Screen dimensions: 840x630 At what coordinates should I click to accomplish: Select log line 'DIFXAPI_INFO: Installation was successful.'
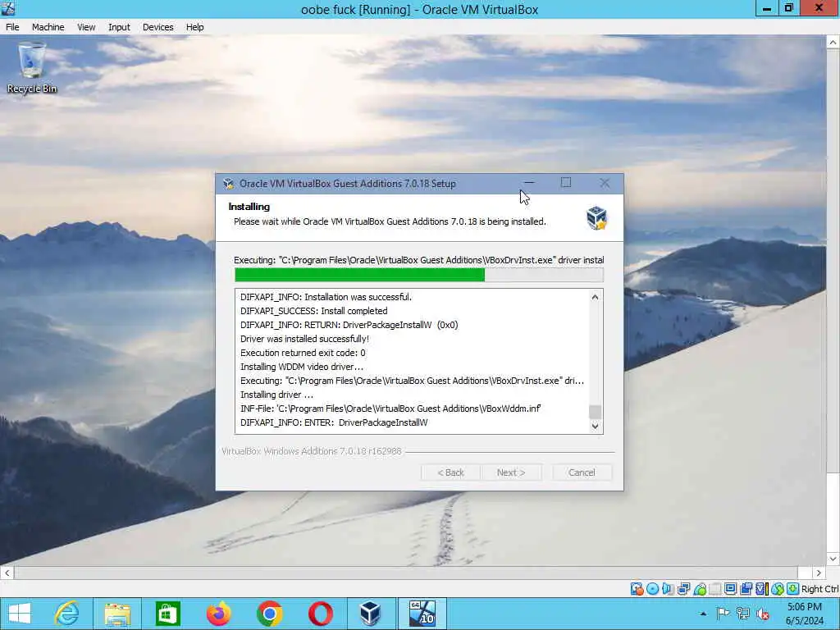[x=326, y=297]
